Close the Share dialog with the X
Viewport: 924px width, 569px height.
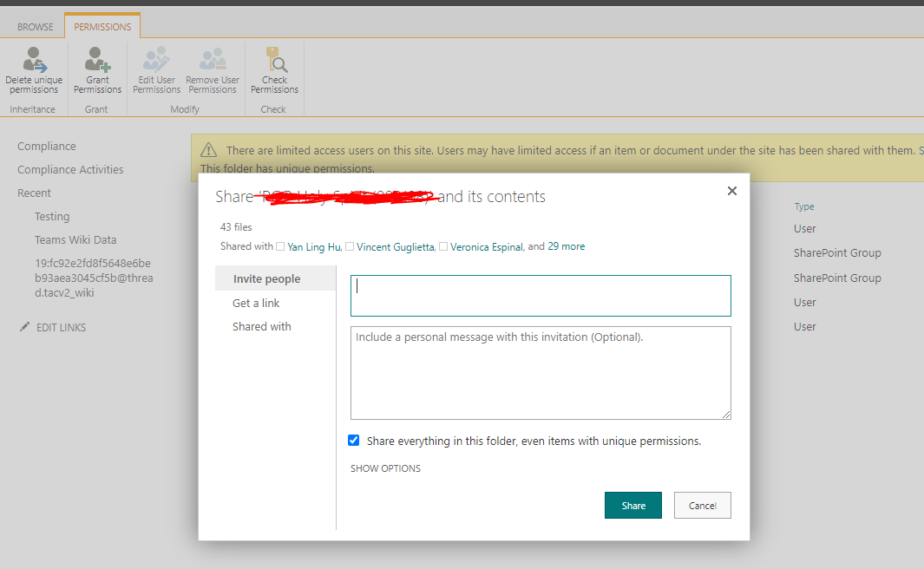click(x=731, y=191)
